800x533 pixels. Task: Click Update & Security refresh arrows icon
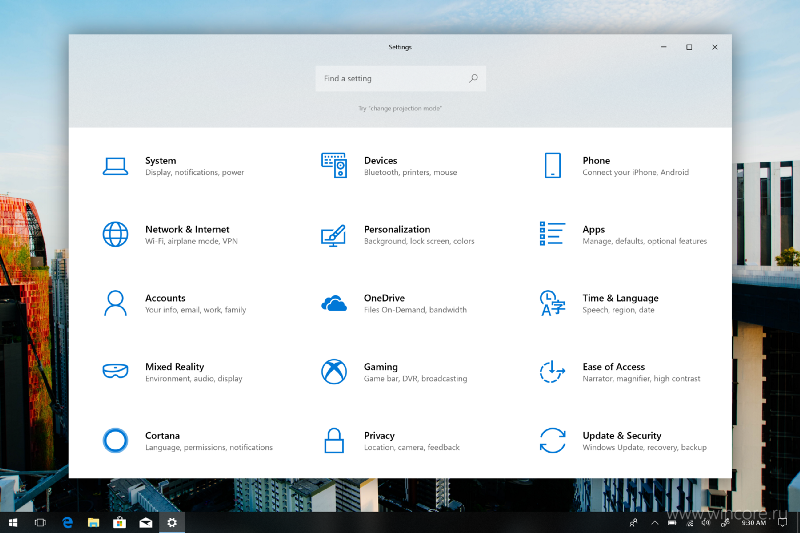point(552,440)
